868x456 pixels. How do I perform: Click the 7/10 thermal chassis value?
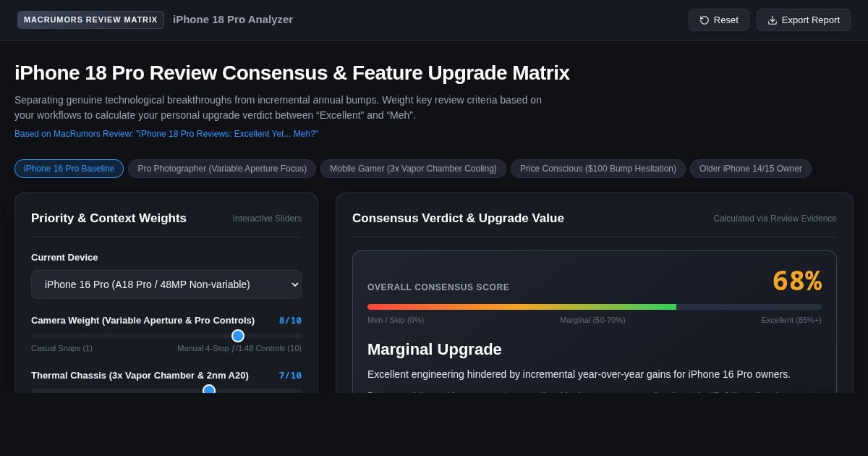(290, 375)
